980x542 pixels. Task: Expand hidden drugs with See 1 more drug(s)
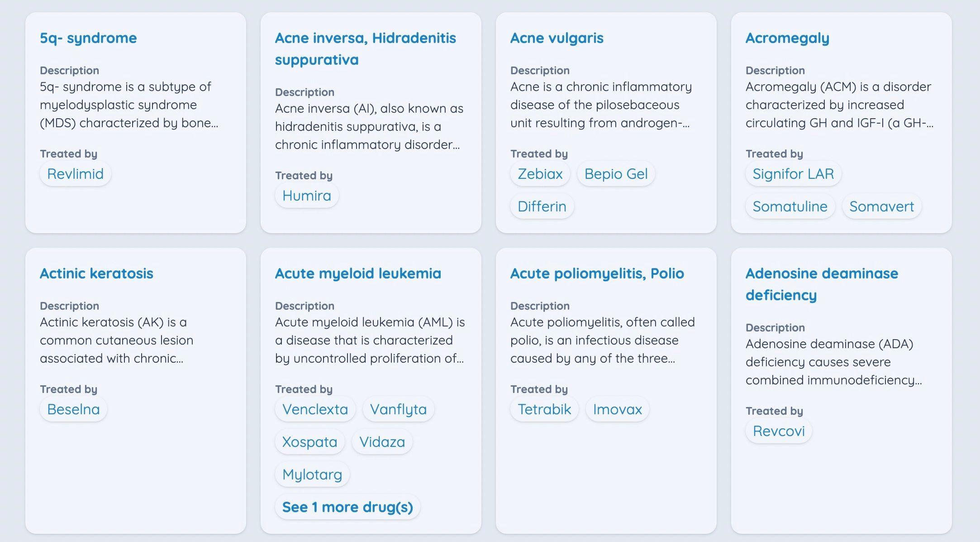coord(347,507)
